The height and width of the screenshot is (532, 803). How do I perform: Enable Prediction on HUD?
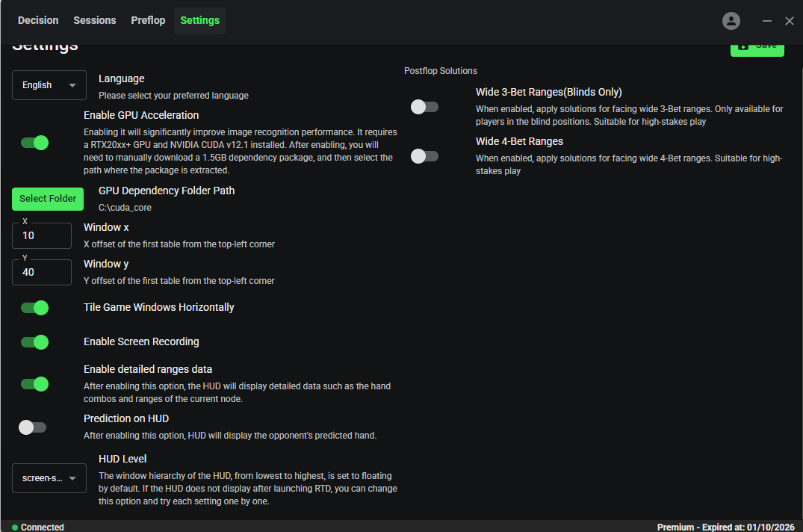(32, 427)
